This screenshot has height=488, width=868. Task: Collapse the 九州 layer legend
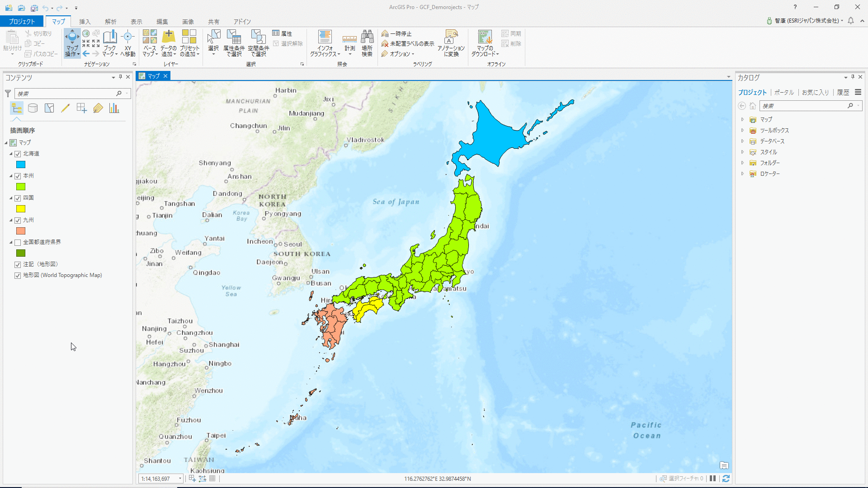(x=11, y=221)
